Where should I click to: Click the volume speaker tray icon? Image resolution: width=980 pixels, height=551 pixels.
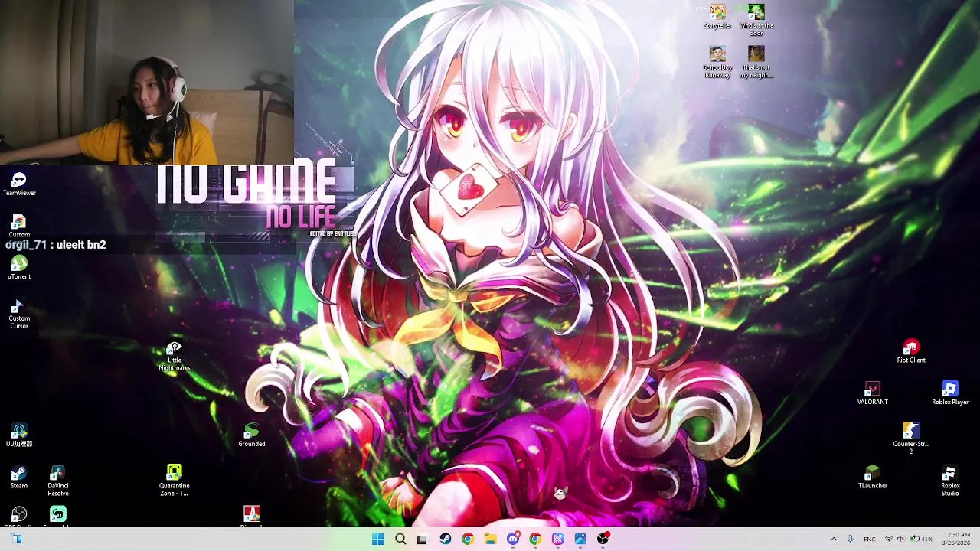coord(900,540)
